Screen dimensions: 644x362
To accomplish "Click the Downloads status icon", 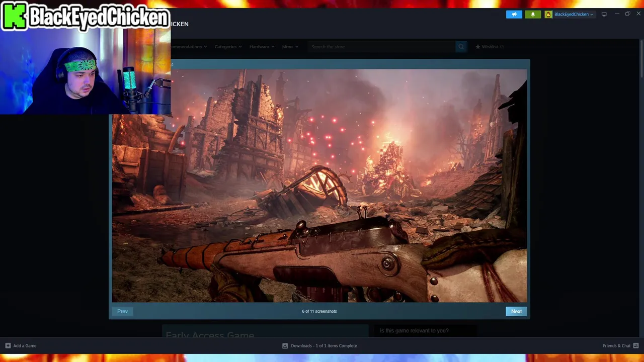I will pos(285,345).
